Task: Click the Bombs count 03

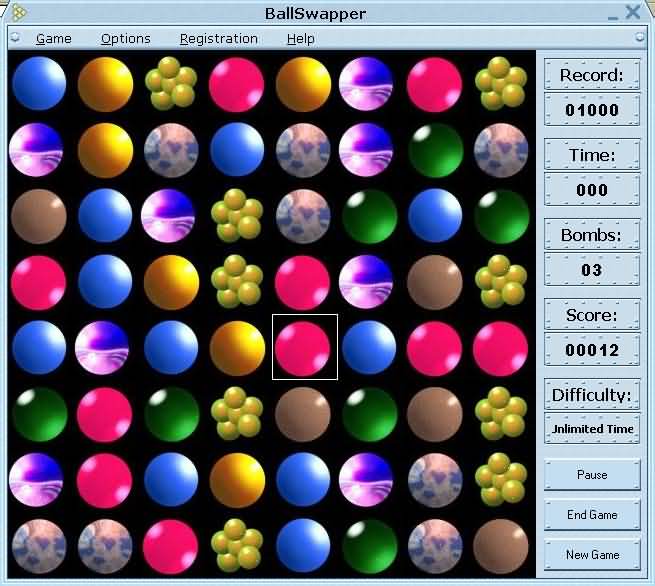Action: pyautogui.click(x=592, y=270)
